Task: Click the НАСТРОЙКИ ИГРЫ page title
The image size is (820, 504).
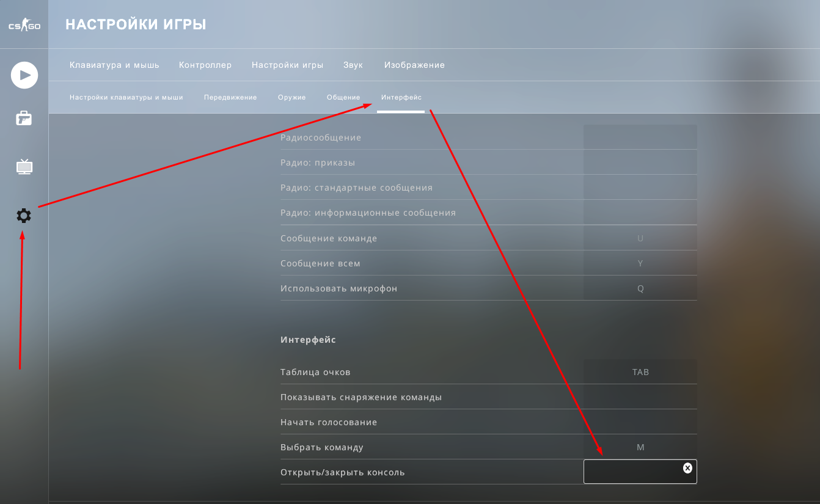Action: (136, 24)
